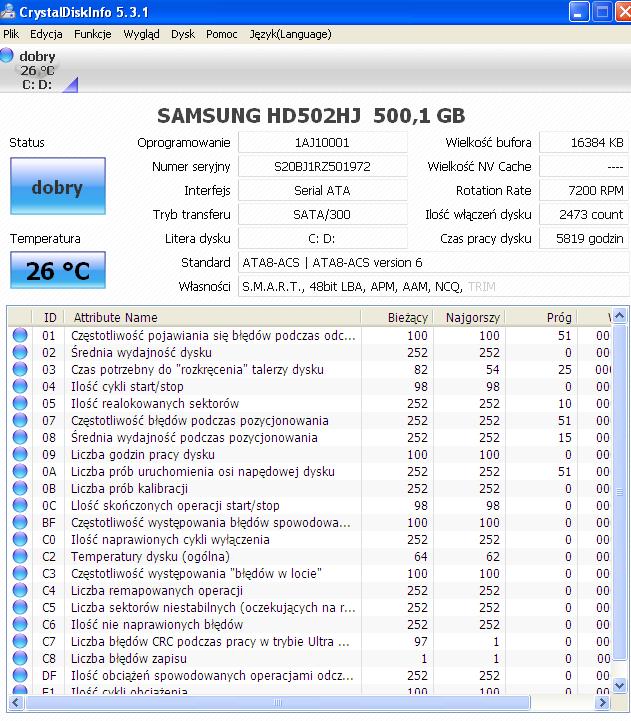Click the Próg column header

coord(559,317)
